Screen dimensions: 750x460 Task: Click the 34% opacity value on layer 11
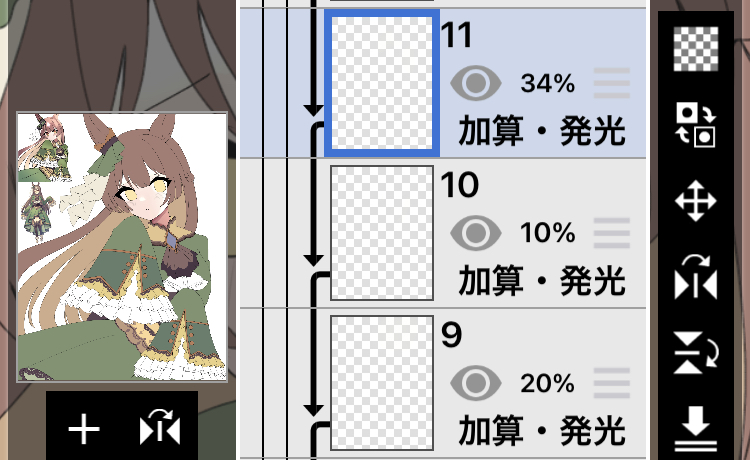click(547, 84)
